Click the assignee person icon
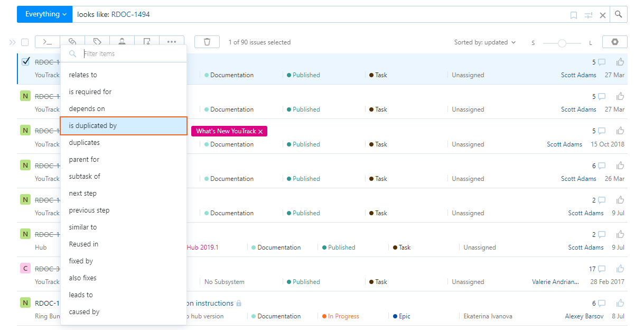The width and height of the screenshot is (644, 330). 122,42
